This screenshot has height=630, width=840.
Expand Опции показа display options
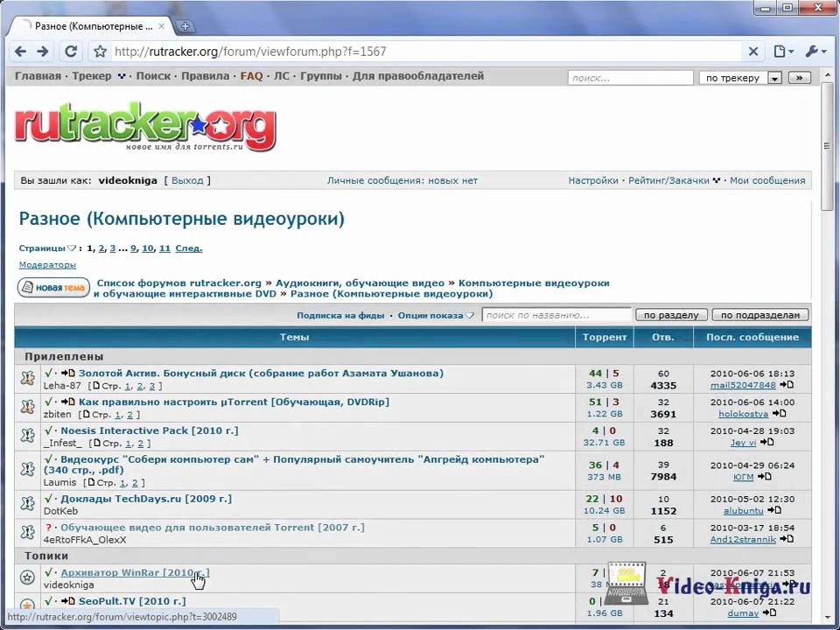(436, 315)
